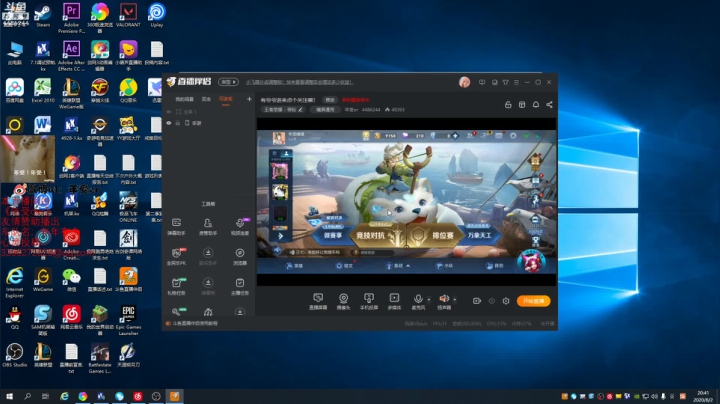Image resolution: width=720 pixels, height=404 pixels.
Task: Select 万象天工 in the game preview
Action: click(x=479, y=235)
